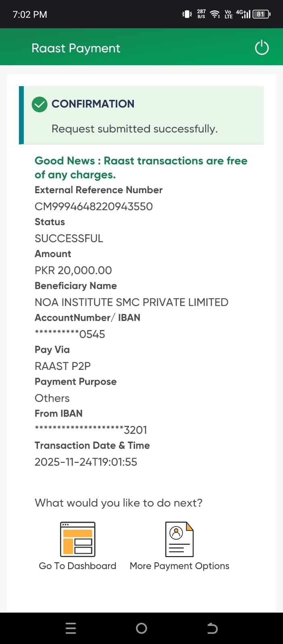This screenshot has height=644, width=283.
Task: Tap the CONFIRMATION banner heading
Action: tap(93, 104)
